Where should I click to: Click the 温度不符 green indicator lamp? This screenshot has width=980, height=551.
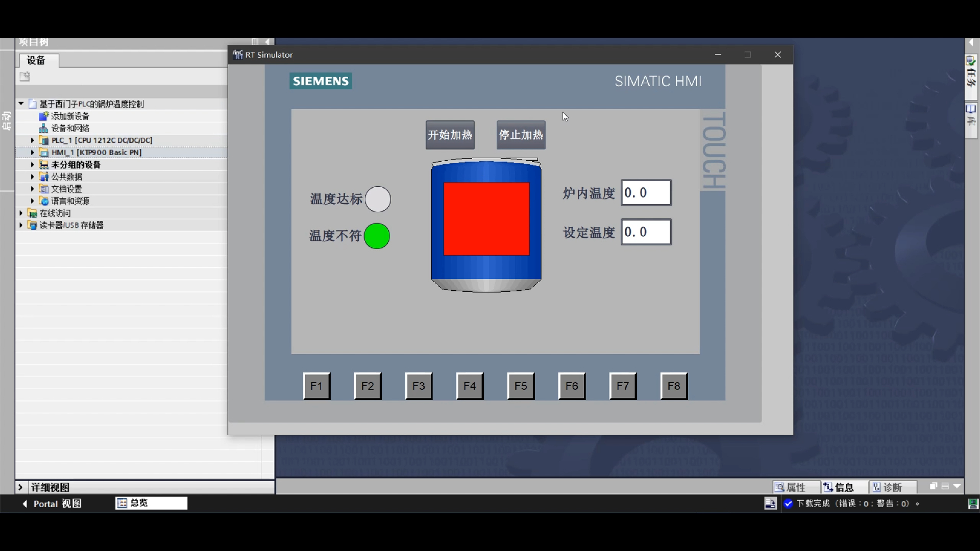377,236
